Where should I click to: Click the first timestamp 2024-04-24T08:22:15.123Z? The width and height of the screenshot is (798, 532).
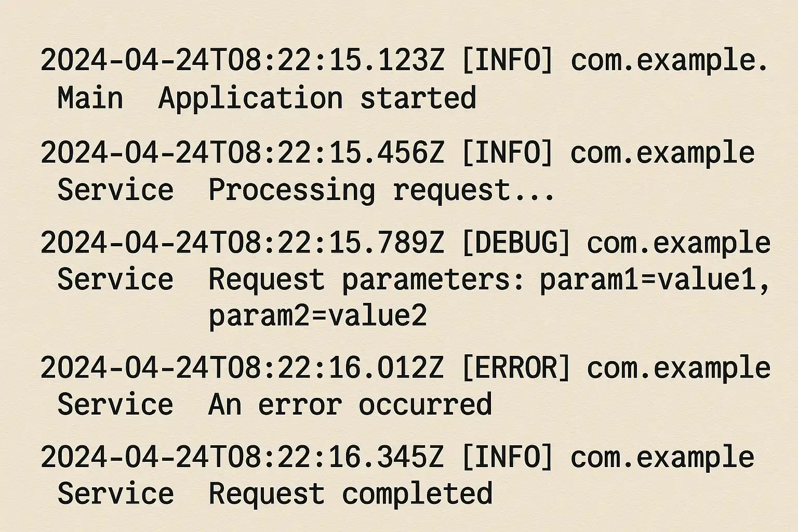coord(243,60)
